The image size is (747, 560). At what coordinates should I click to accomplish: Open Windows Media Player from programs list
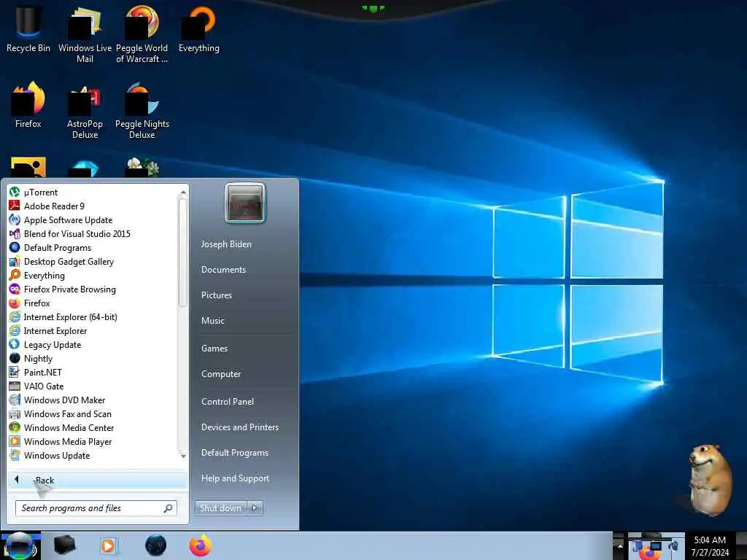(68, 441)
